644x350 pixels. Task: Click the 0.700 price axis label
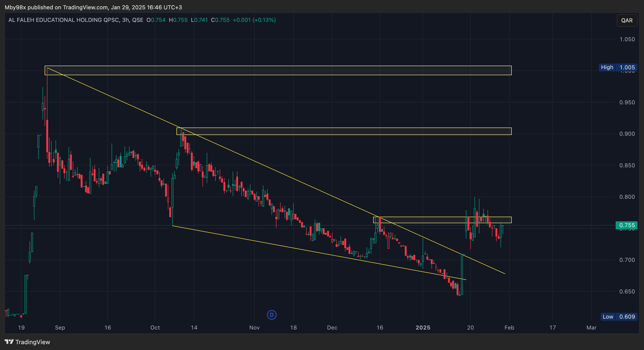coord(627,260)
